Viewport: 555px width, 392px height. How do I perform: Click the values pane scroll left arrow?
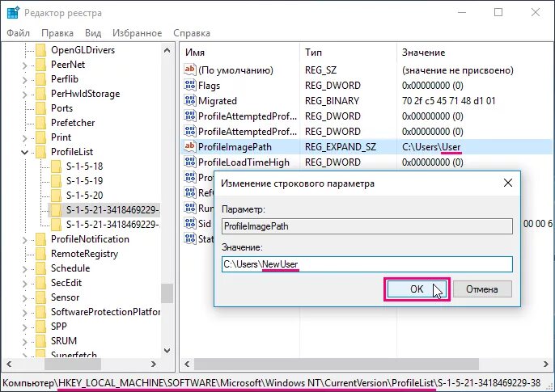click(187, 364)
